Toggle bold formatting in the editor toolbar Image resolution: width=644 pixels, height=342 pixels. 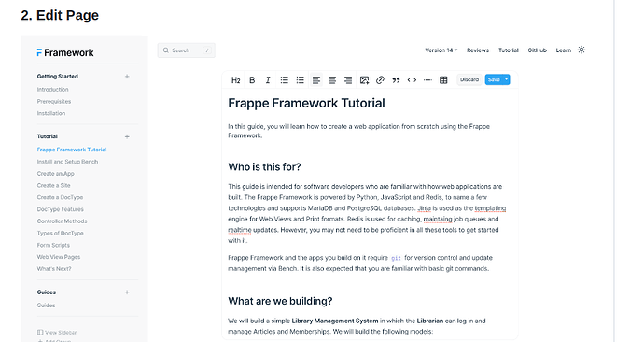(x=252, y=80)
